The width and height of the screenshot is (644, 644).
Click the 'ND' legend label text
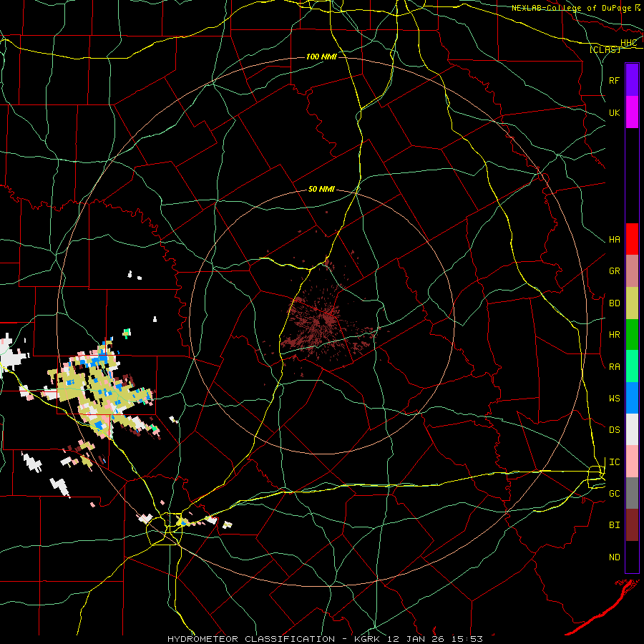click(614, 557)
